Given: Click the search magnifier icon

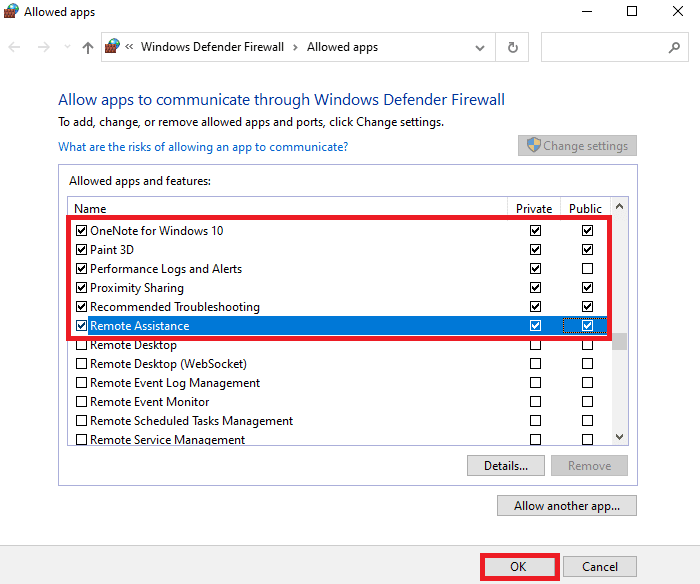Looking at the screenshot, I should [x=674, y=47].
